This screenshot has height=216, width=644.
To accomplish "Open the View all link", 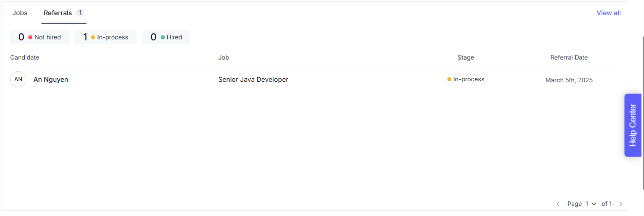I will (609, 13).
